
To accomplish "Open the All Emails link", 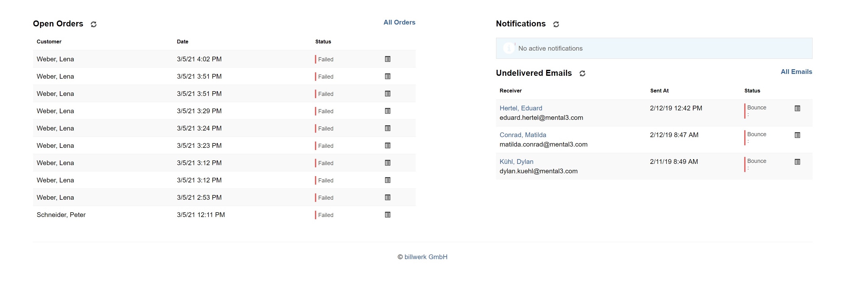I will pyautogui.click(x=796, y=72).
